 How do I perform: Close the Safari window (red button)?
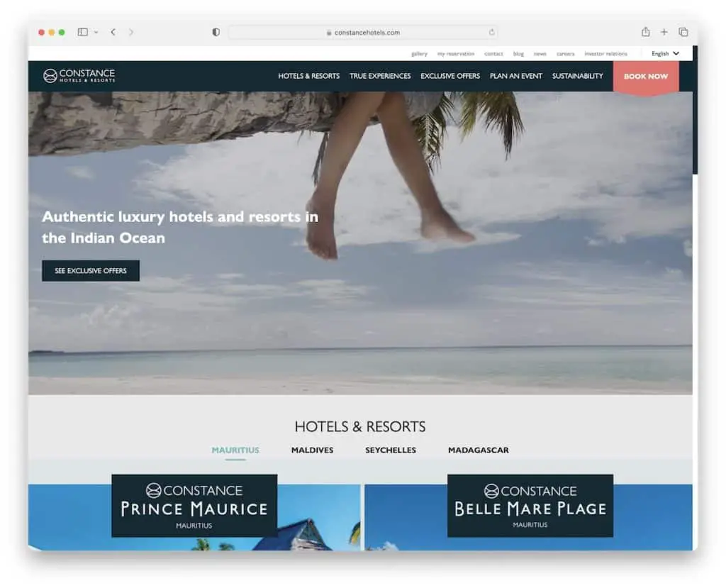click(x=42, y=32)
